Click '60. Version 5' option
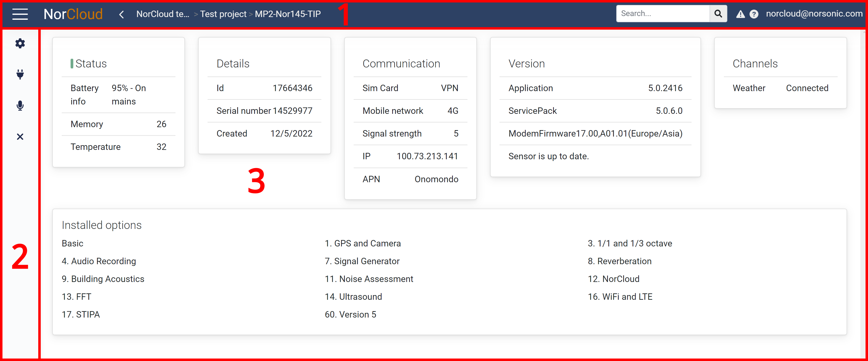The height and width of the screenshot is (361, 868). (350, 315)
